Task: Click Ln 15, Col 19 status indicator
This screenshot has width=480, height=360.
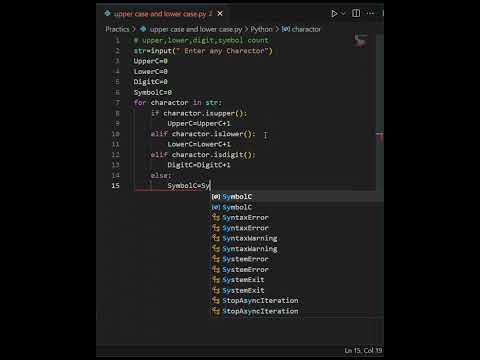Action: (x=363, y=351)
